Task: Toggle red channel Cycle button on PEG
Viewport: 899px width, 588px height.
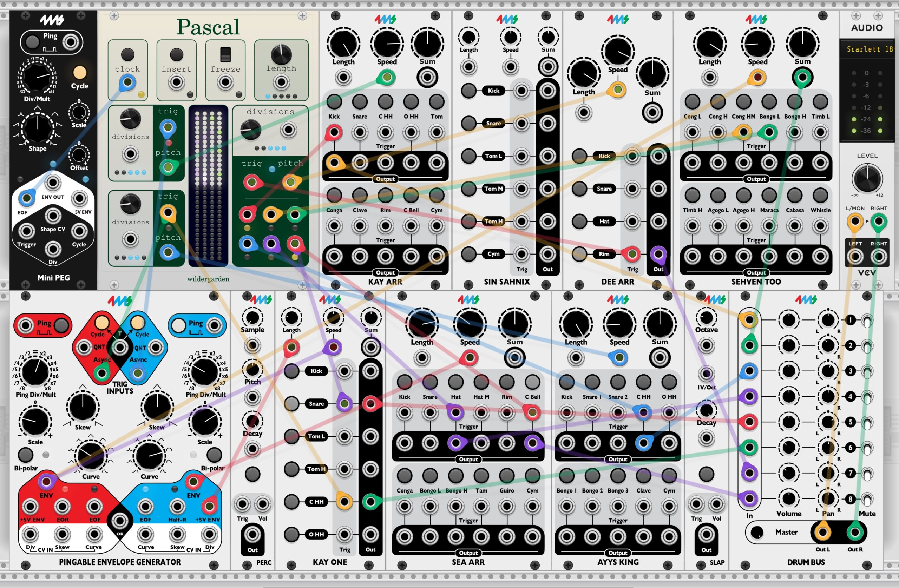Action: click(x=101, y=322)
